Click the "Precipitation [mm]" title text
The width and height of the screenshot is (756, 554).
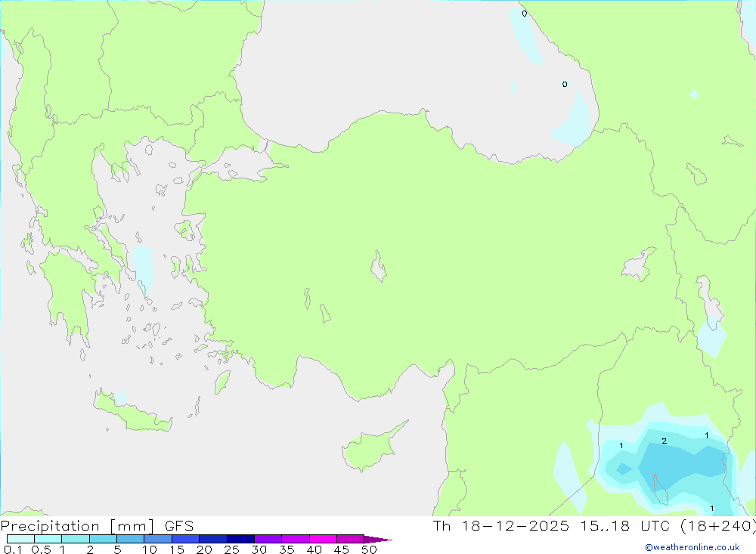tap(77, 526)
